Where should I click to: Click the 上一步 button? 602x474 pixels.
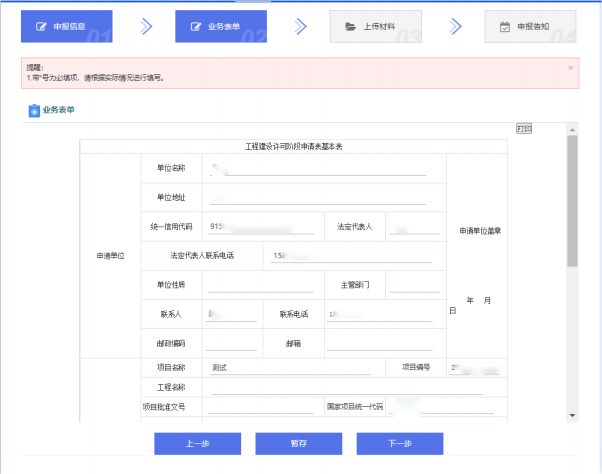pos(198,444)
